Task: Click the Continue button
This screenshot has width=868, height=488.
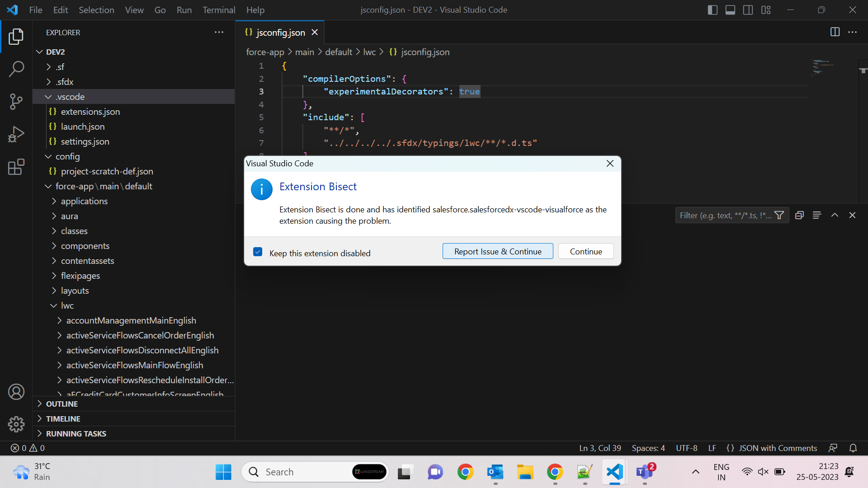Action: coord(585,251)
